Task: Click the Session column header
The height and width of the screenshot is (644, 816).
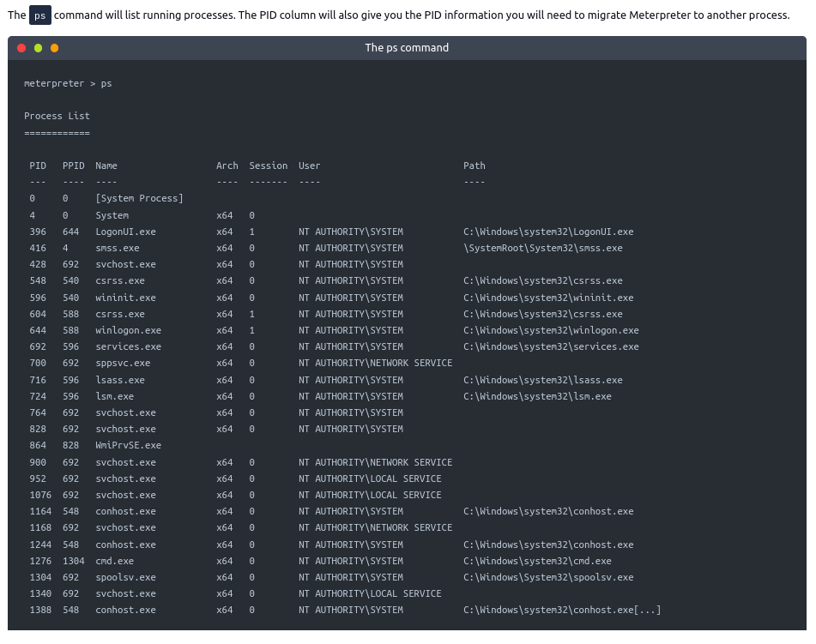Action: click(269, 166)
